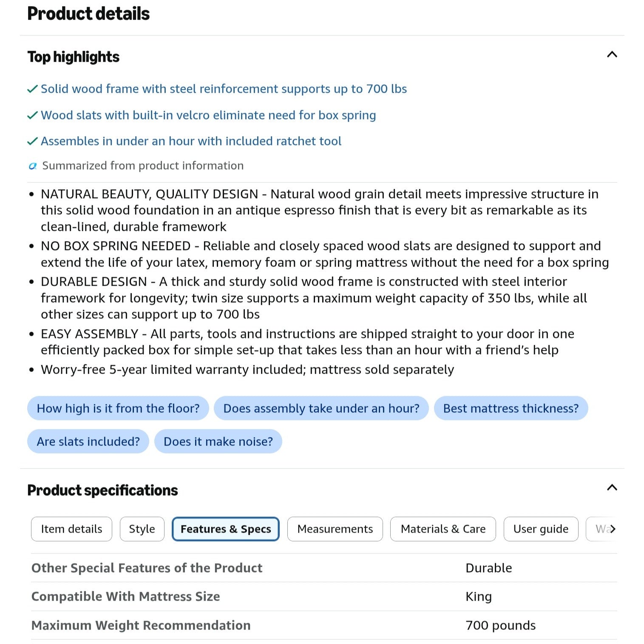The height and width of the screenshot is (644, 644).
Task: Open the User guide tab
Action: tap(541, 529)
